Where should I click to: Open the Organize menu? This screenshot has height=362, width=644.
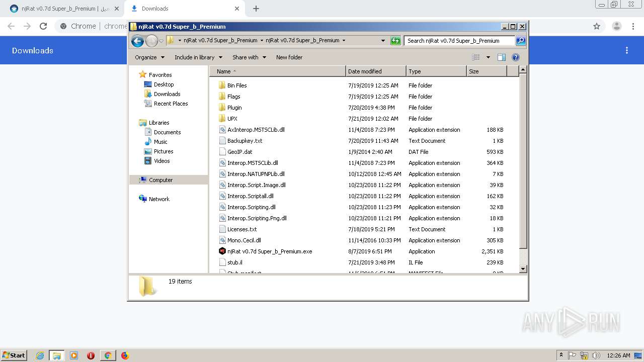(x=149, y=57)
